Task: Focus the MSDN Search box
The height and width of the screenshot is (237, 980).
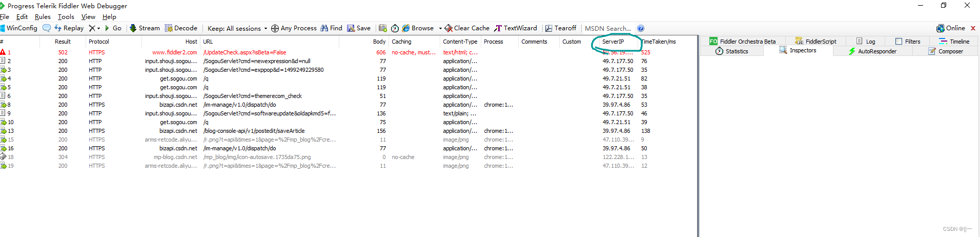Action: 608,28
